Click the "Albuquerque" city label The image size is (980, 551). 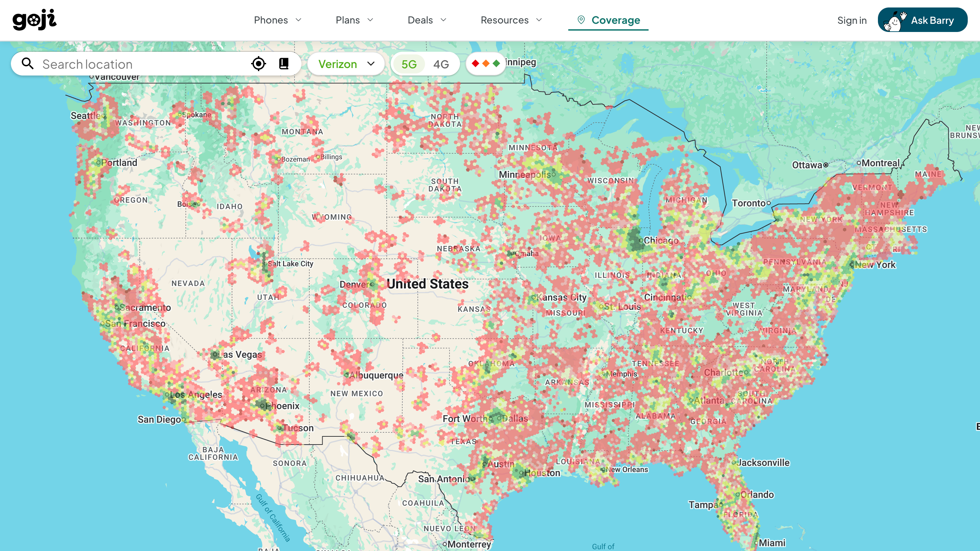(376, 375)
